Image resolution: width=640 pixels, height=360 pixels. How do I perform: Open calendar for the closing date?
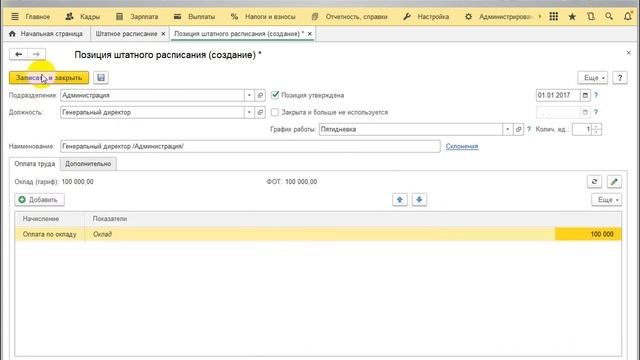[x=585, y=112]
